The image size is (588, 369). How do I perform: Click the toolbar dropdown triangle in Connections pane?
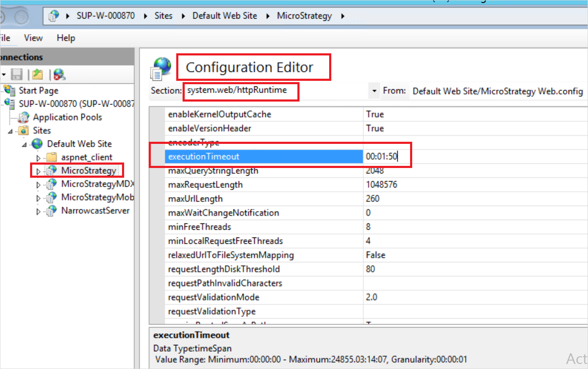point(4,74)
